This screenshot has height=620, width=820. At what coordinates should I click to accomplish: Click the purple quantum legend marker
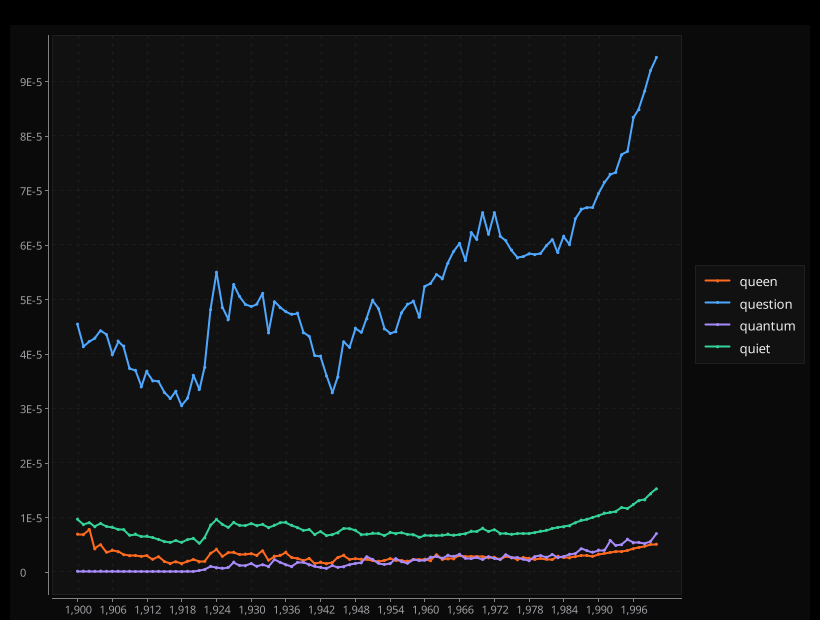(718, 326)
